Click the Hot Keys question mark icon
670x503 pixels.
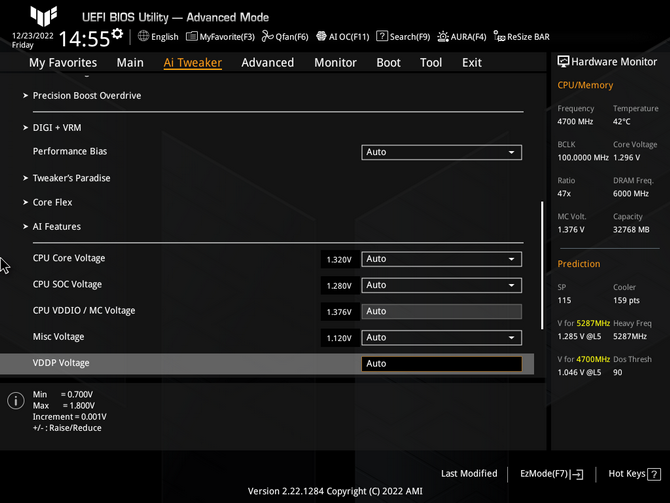click(654, 474)
